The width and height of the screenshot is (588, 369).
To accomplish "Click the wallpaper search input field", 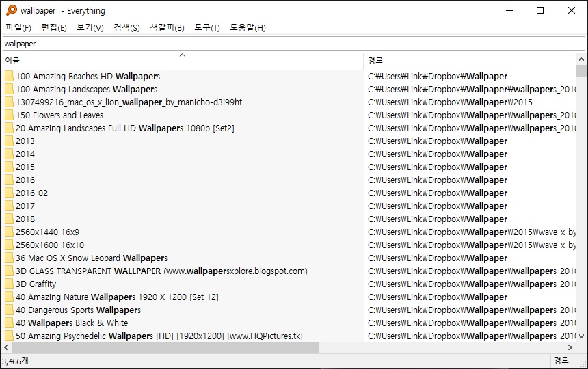I will (x=293, y=44).
